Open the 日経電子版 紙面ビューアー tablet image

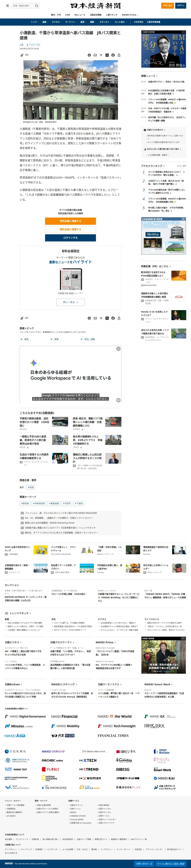coord(71,279)
